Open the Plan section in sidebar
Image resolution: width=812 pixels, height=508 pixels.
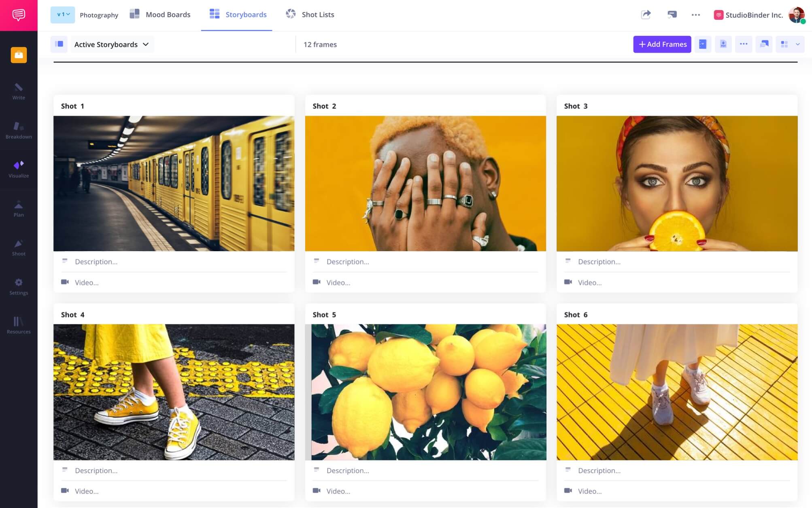[x=19, y=209]
